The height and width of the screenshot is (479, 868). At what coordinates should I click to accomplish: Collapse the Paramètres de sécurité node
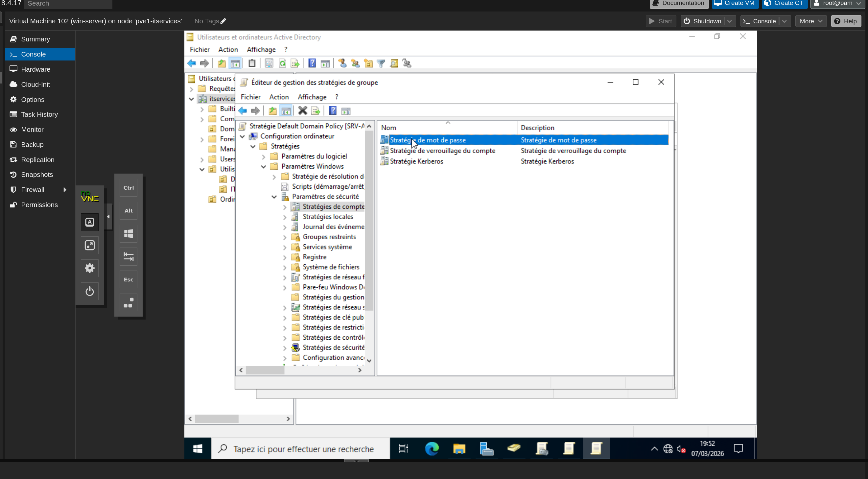click(x=274, y=197)
